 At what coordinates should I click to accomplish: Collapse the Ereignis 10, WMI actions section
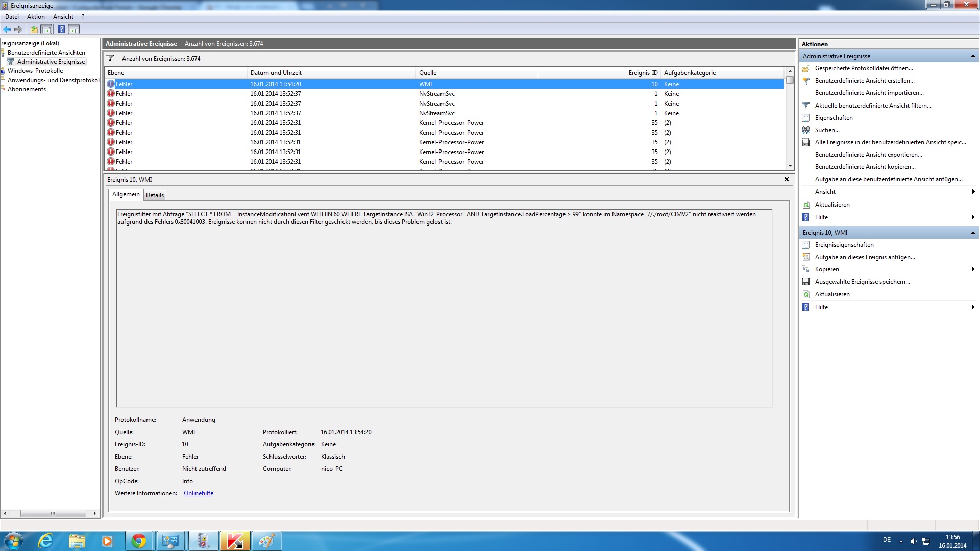point(972,233)
